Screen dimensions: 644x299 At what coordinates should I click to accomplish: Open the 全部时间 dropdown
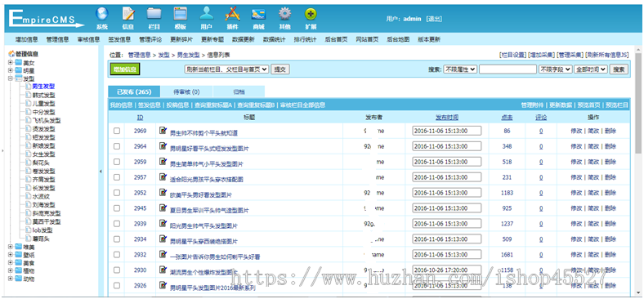(x=591, y=69)
